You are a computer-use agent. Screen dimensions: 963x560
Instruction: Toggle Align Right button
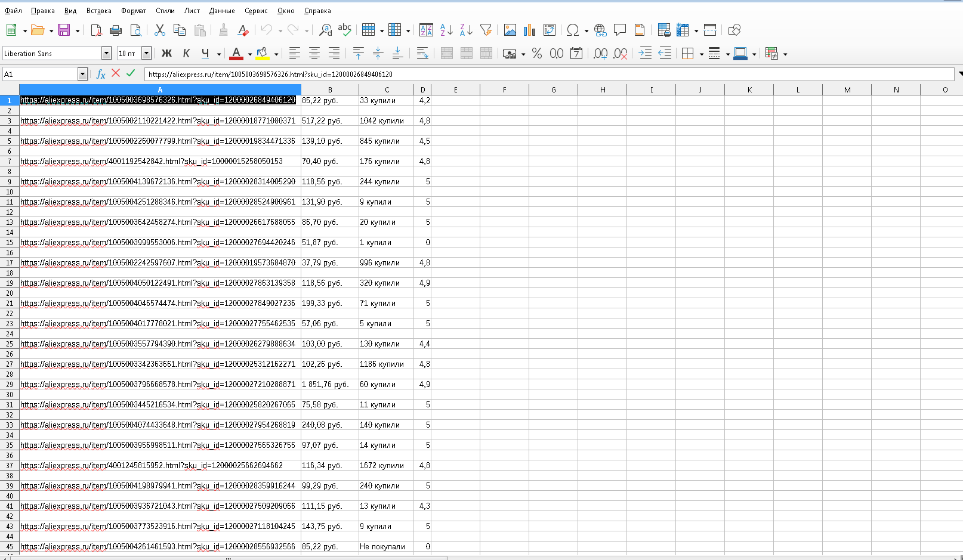[x=334, y=54]
